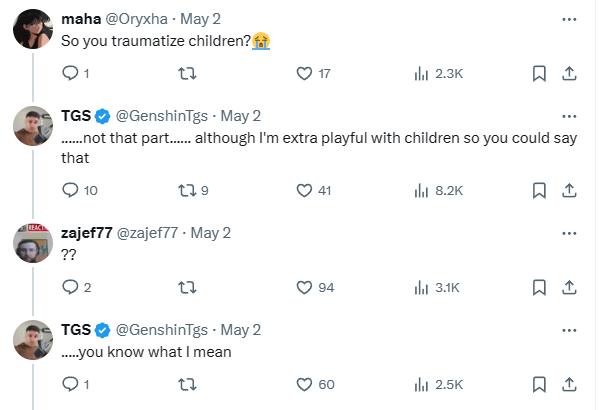Like TGS's tweet with 41 likes
This screenshot has height=410, width=600.
point(305,190)
